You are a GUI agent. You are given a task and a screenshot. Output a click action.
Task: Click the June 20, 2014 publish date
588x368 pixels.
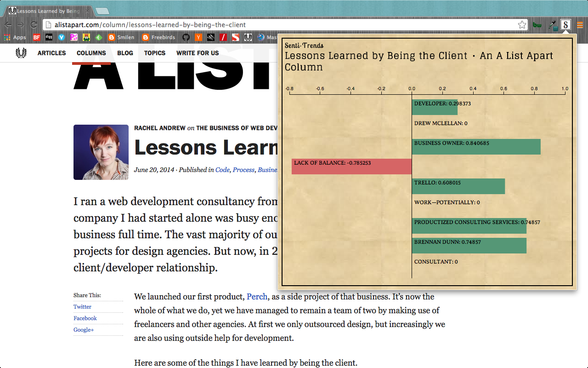point(154,170)
